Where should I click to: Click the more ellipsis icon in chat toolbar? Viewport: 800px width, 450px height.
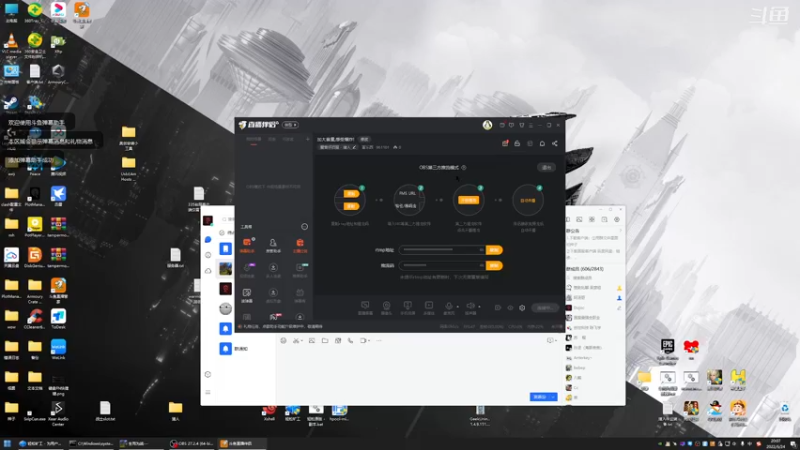379,340
